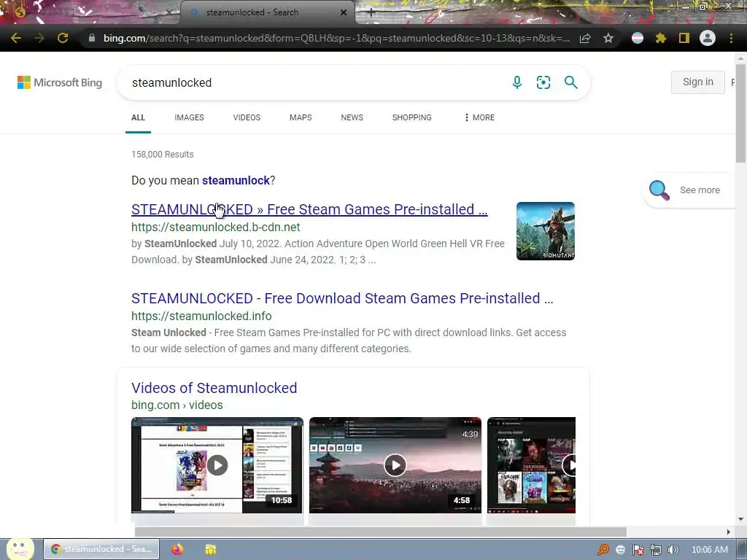Click the flag with red X tray icon
The height and width of the screenshot is (560, 747).
pyautogui.click(x=638, y=550)
